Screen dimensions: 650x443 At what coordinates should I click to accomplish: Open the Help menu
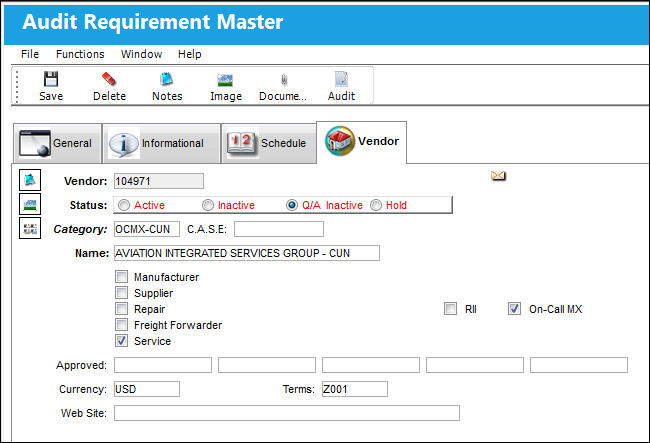[189, 54]
